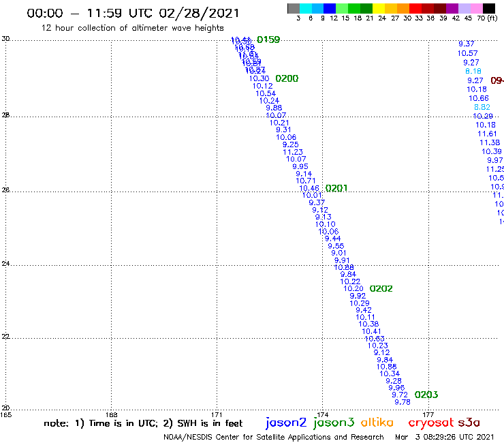Click the light-blue value 8.82
Image resolution: width=504 pixels, height=443 pixels.
tap(482, 107)
